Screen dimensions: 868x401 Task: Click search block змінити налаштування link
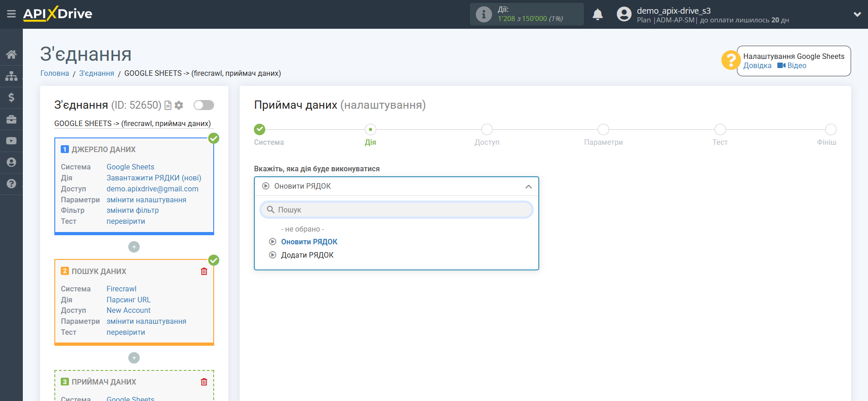click(146, 322)
